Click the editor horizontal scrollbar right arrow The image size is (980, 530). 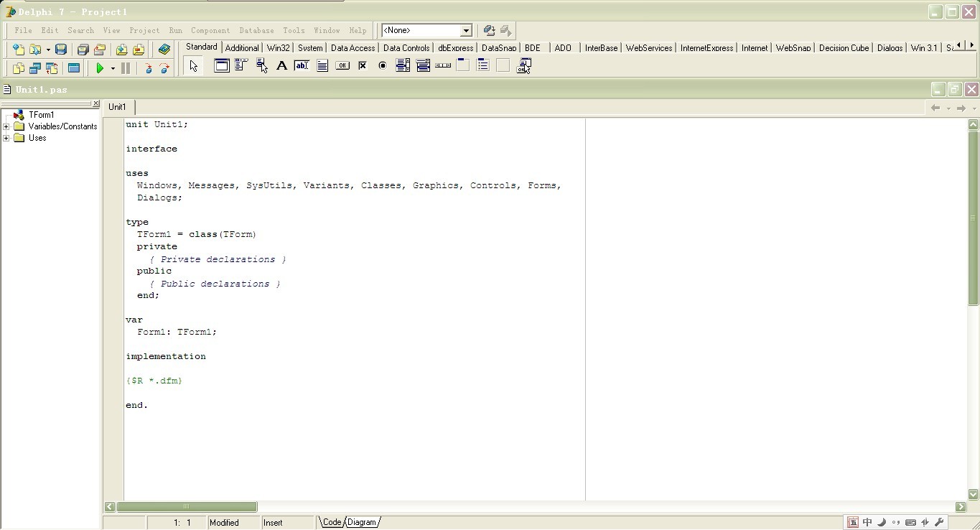click(x=961, y=506)
